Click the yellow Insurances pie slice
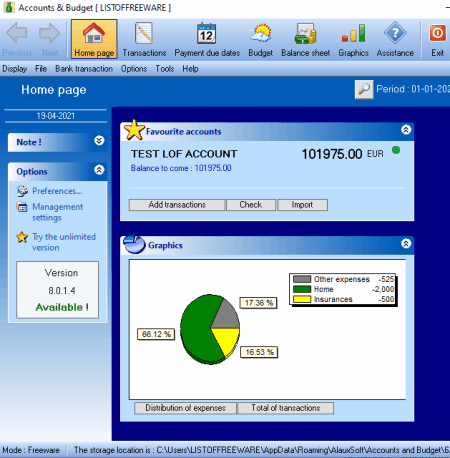This screenshot has width=450, height=458. point(228,340)
